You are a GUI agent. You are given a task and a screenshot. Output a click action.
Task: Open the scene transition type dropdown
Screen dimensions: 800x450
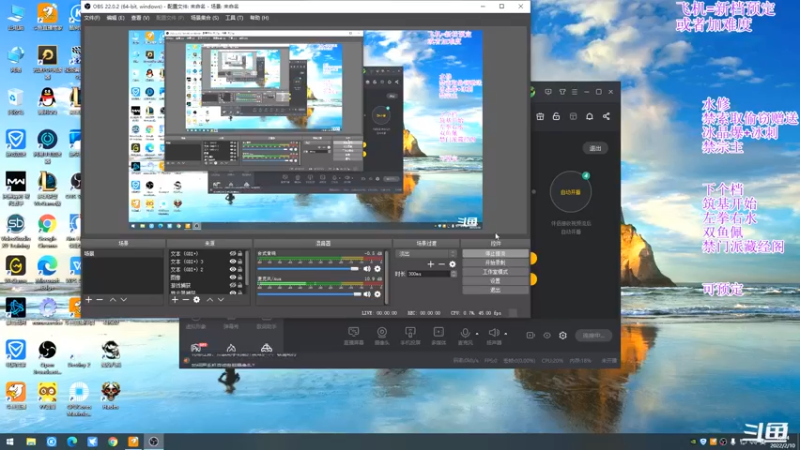426,254
